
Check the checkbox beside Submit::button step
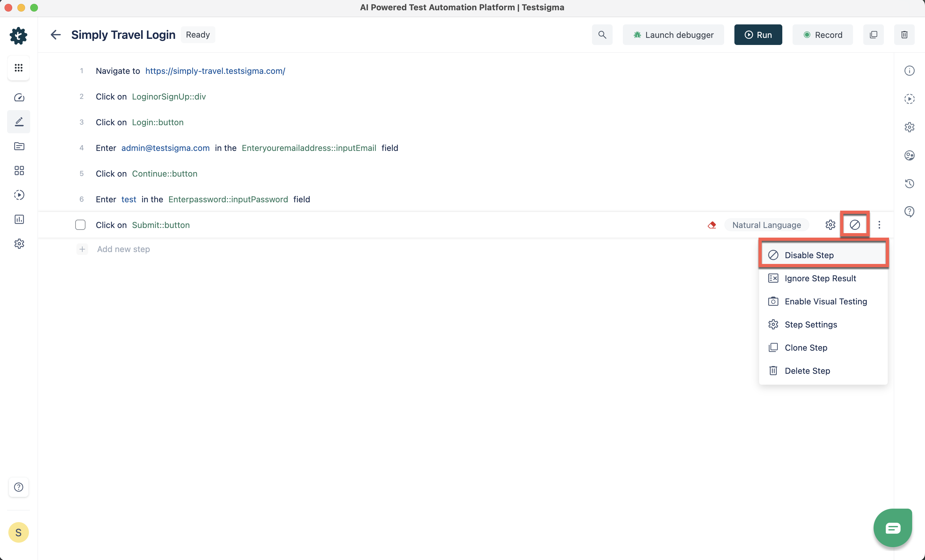(x=80, y=225)
